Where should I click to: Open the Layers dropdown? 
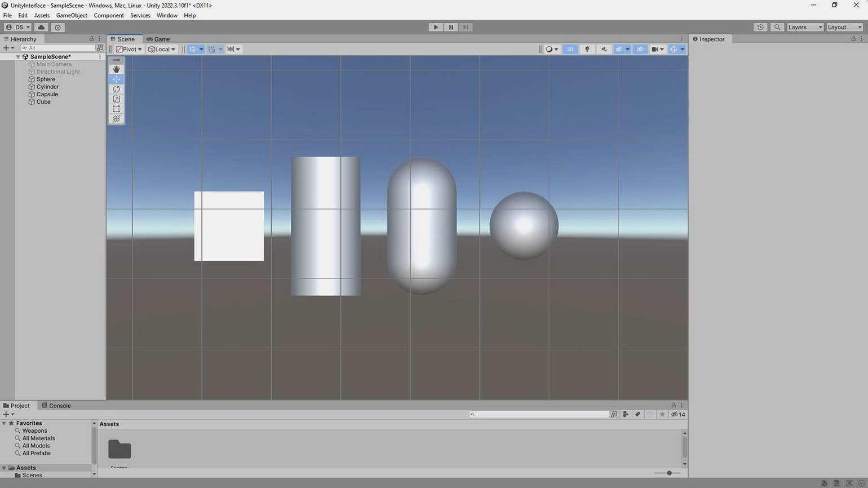(x=805, y=27)
